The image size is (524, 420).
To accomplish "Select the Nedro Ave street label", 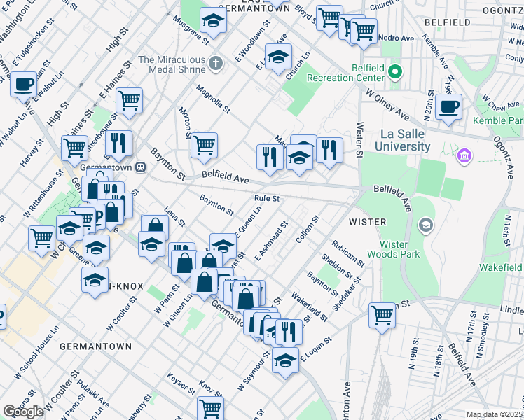I will point(396,38).
